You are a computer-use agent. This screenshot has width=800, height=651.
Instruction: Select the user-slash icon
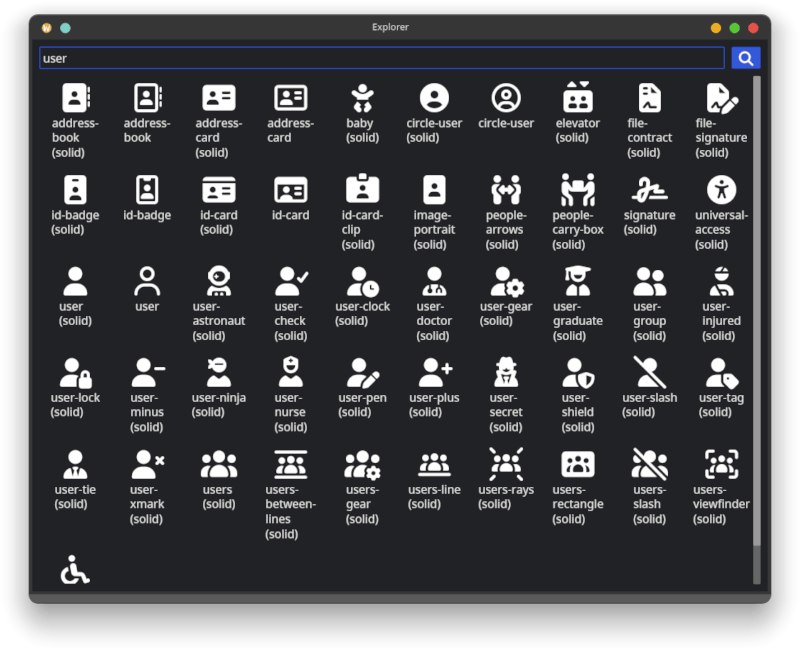[x=649, y=373]
